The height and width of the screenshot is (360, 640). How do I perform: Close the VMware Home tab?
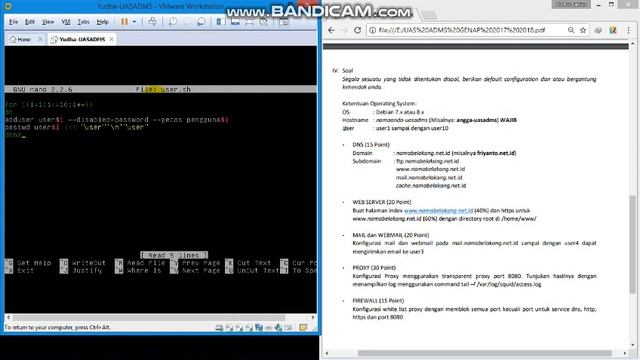click(x=40, y=39)
